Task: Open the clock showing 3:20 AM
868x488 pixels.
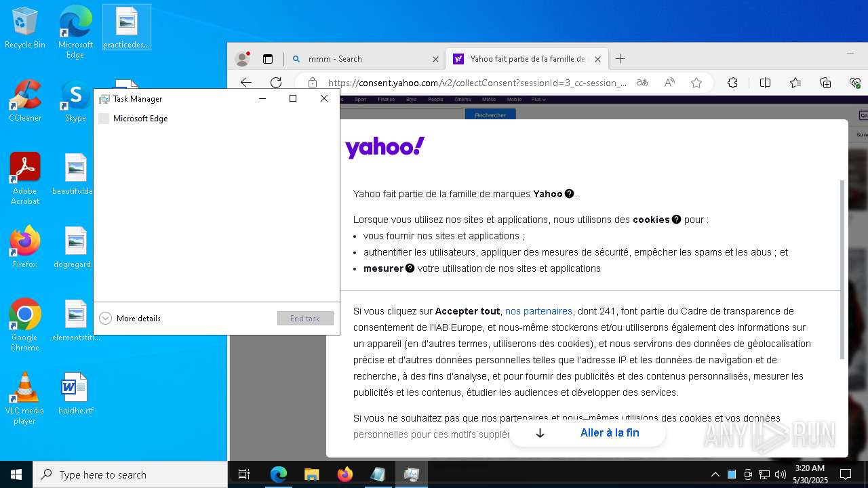Action: pos(810,474)
